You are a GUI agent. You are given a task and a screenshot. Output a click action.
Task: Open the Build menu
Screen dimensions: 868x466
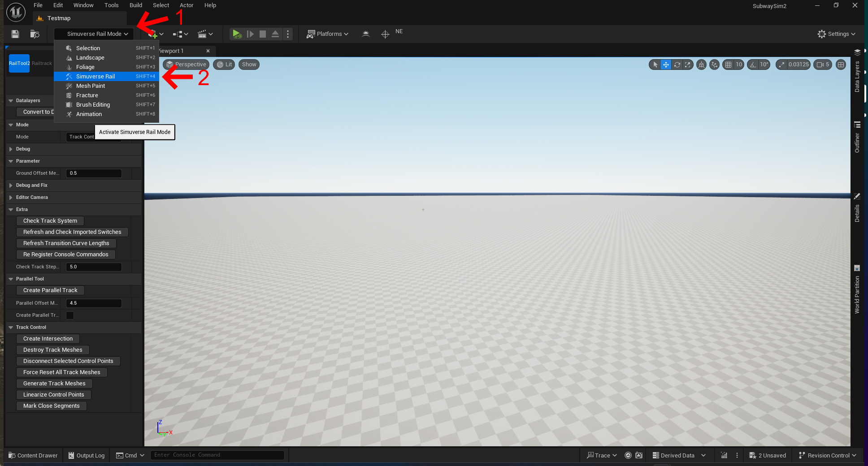pos(135,5)
